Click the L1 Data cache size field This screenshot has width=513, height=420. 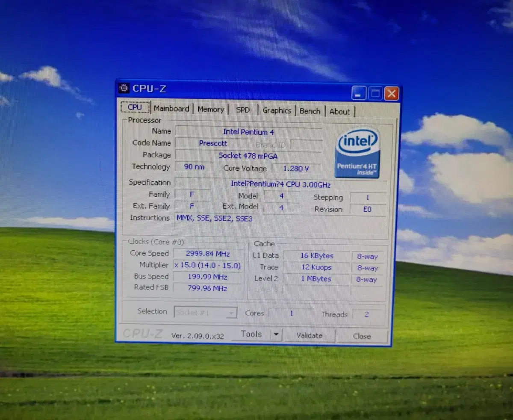[317, 256]
